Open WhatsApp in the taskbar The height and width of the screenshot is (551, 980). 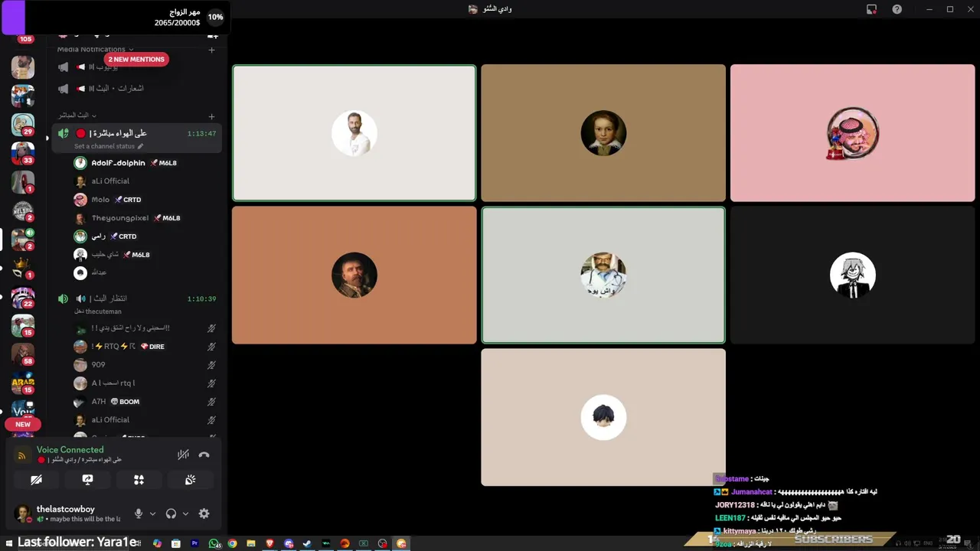pos(214,543)
